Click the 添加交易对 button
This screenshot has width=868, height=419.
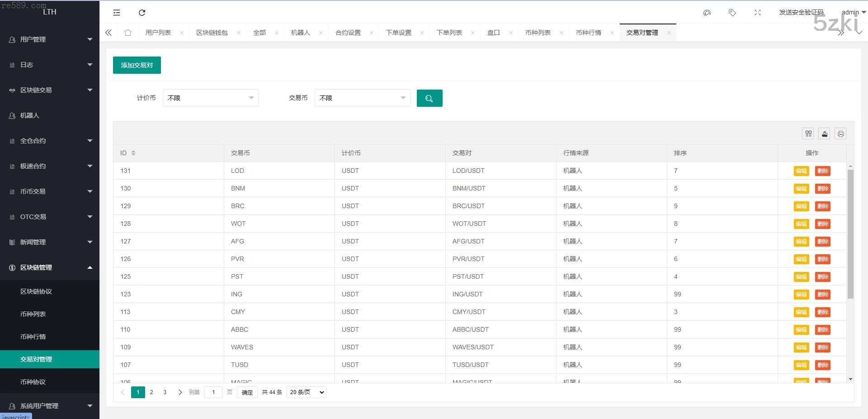pyautogui.click(x=137, y=65)
